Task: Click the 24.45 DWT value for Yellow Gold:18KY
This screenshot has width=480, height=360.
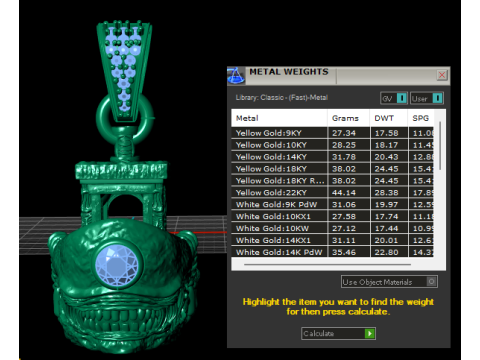Action: [x=386, y=169]
